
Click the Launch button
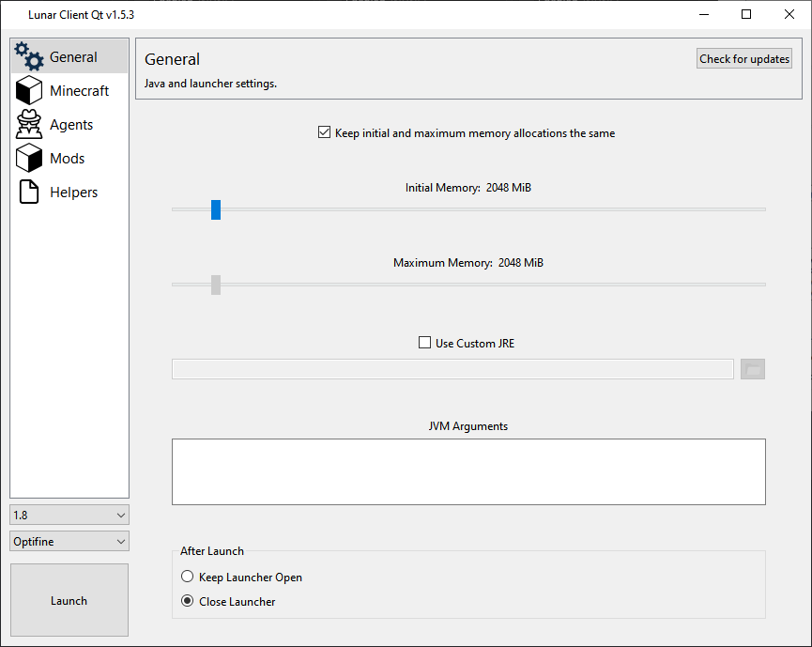(69, 600)
